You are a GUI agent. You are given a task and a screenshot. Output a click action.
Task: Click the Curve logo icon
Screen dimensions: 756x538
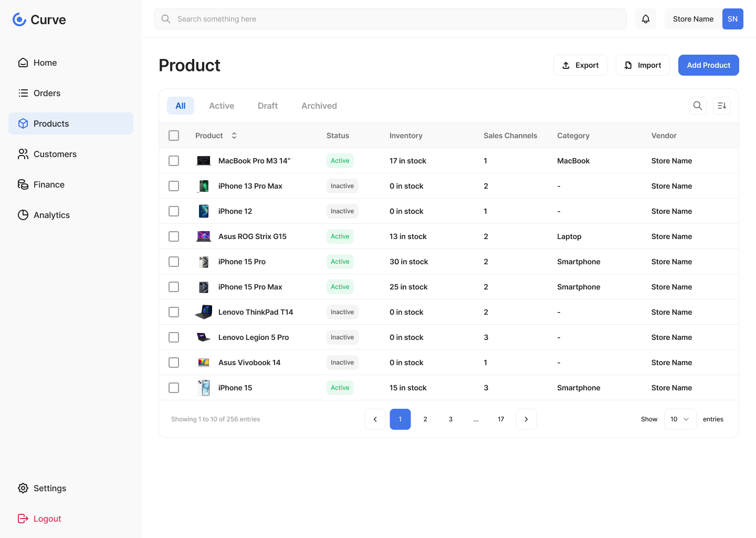[19, 19]
